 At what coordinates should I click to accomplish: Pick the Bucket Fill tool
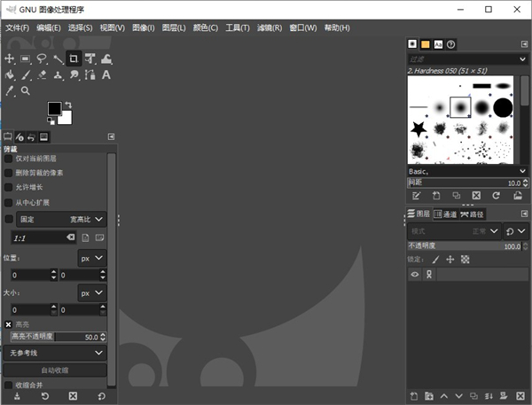(10, 75)
